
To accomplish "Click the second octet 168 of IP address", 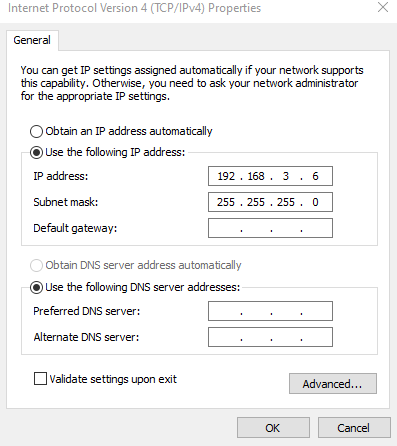I will (x=256, y=176).
